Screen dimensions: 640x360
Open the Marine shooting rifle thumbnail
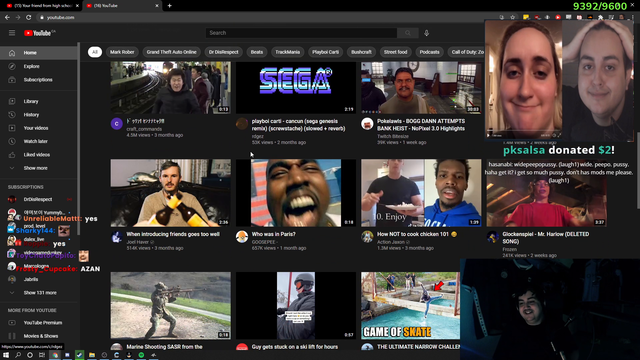(x=171, y=305)
